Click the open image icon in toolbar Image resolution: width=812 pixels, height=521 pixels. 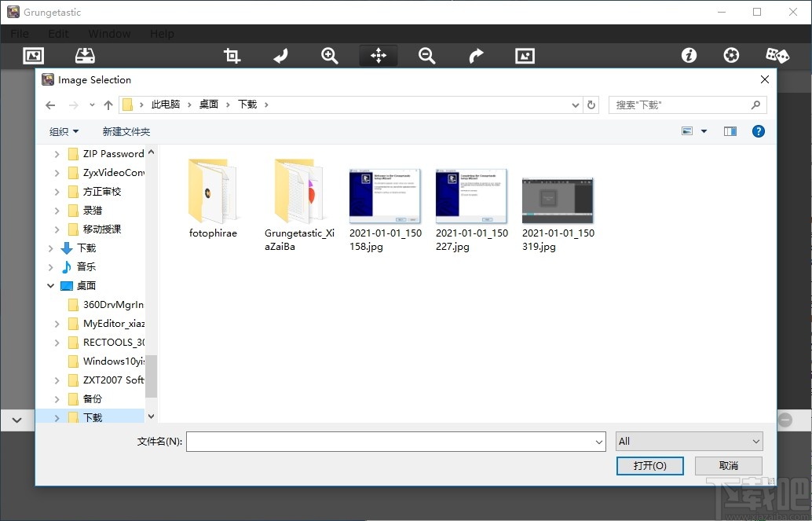33,55
